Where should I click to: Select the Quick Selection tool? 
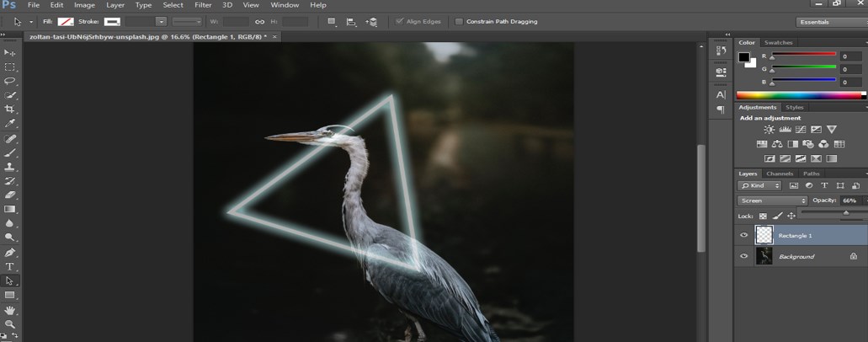[x=9, y=95]
